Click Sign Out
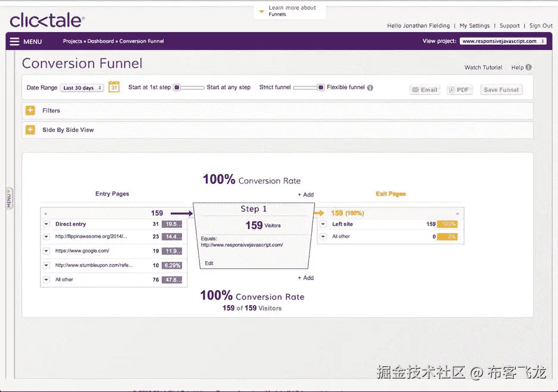 (x=541, y=26)
